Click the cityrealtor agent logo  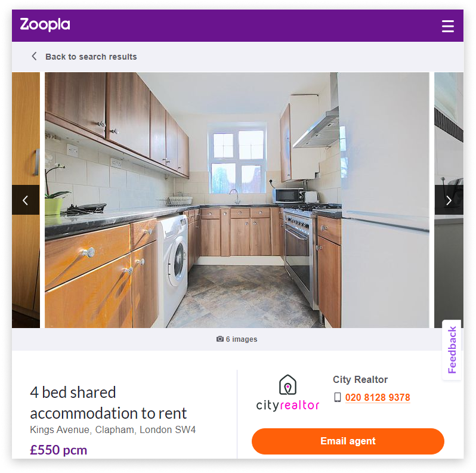point(288,393)
